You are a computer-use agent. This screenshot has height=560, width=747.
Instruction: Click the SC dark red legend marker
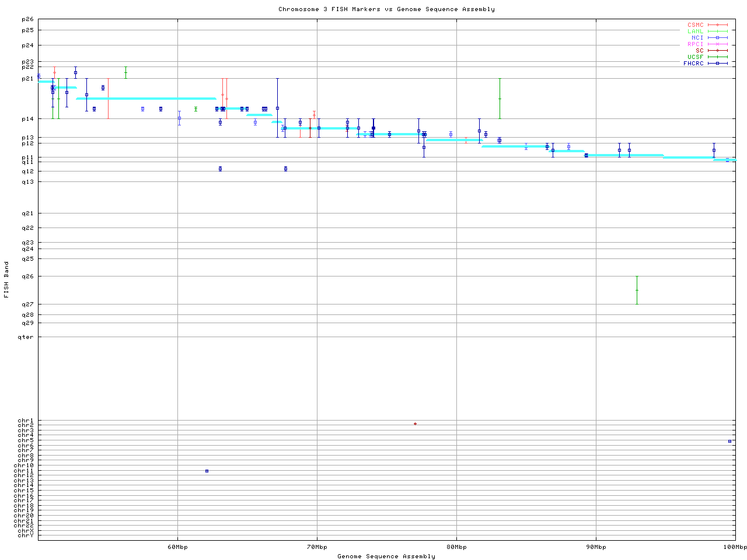pyautogui.click(x=717, y=51)
